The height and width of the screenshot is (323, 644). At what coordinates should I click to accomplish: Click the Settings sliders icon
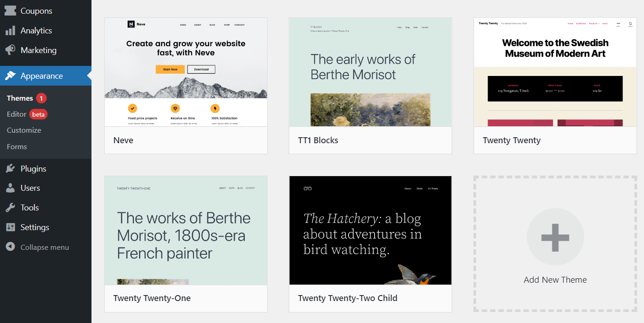click(x=10, y=227)
